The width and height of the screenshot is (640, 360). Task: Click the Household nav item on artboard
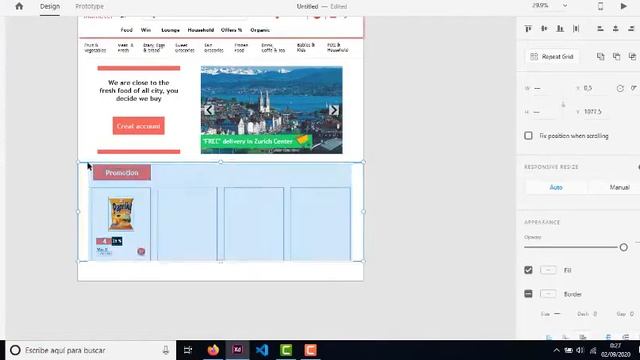(x=201, y=30)
